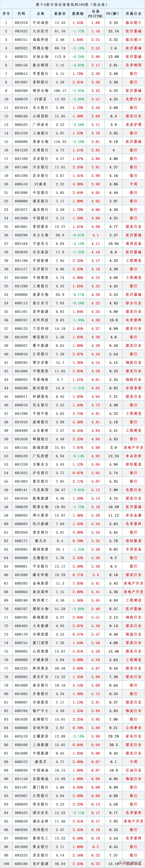Select stock name 中国海油
The height and width of the screenshot is (868, 145).
tap(40, 770)
